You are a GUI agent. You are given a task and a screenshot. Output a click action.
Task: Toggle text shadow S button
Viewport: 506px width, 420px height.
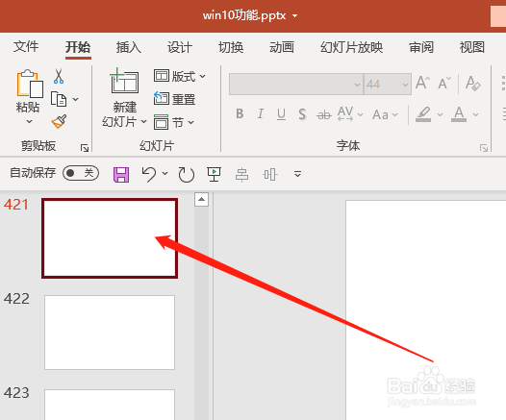(x=302, y=114)
